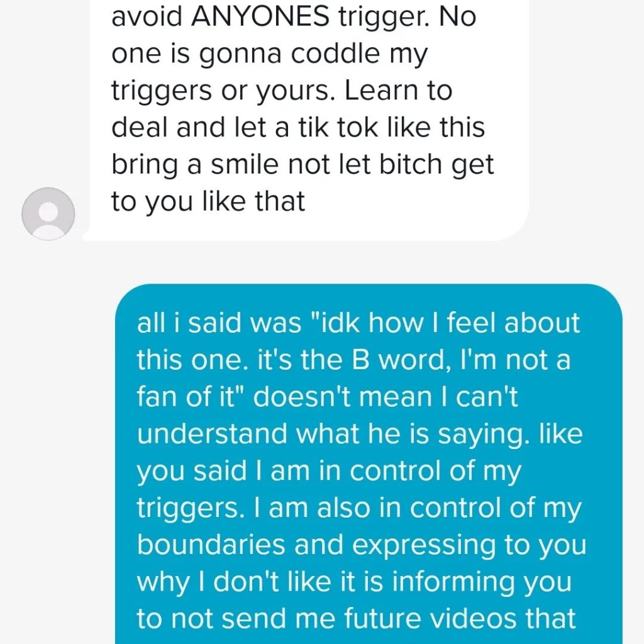Screen dimensions: 644x644
Task: Tap the received white message bubble
Action: [x=306, y=120]
